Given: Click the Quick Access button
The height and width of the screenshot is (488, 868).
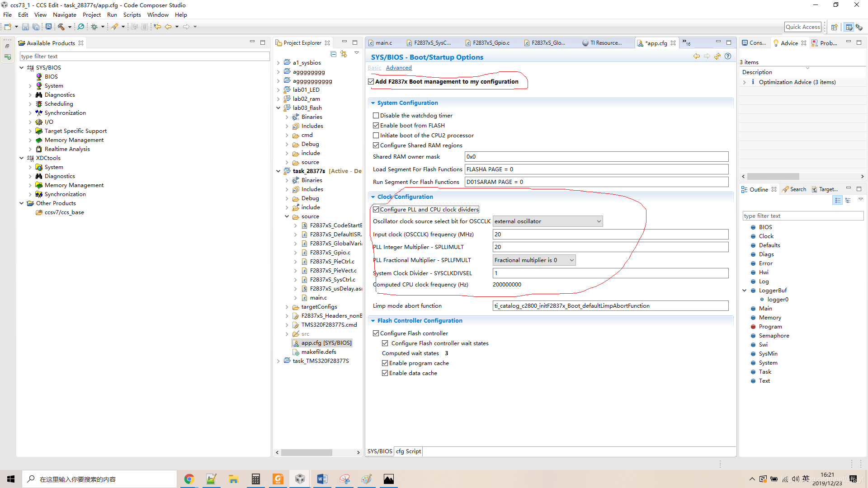Looking at the screenshot, I should (802, 27).
